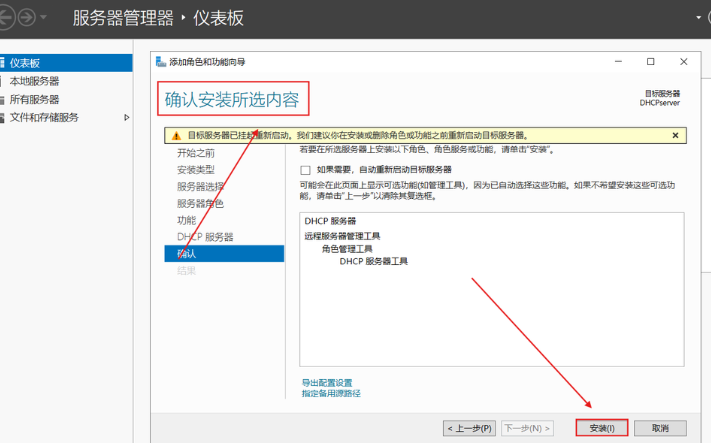Go to the 开始之前 wizard step
Image resolution: width=711 pixels, height=443 pixels.
[x=195, y=153]
